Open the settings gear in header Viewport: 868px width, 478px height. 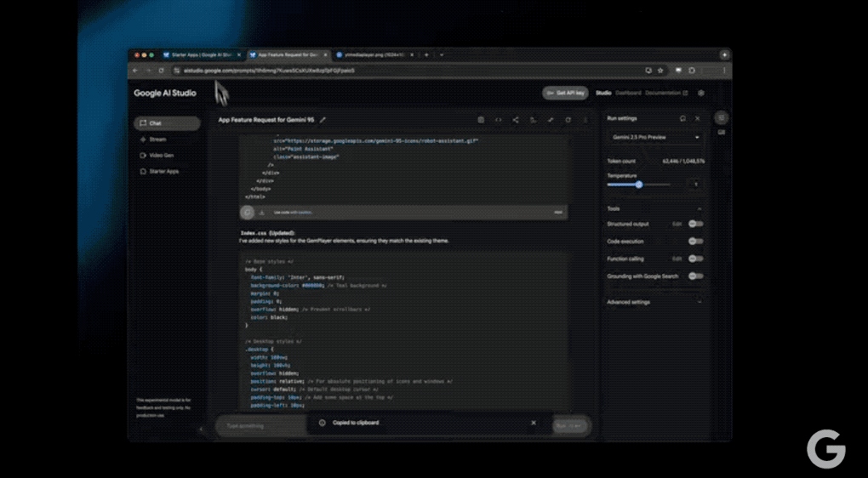(x=701, y=93)
